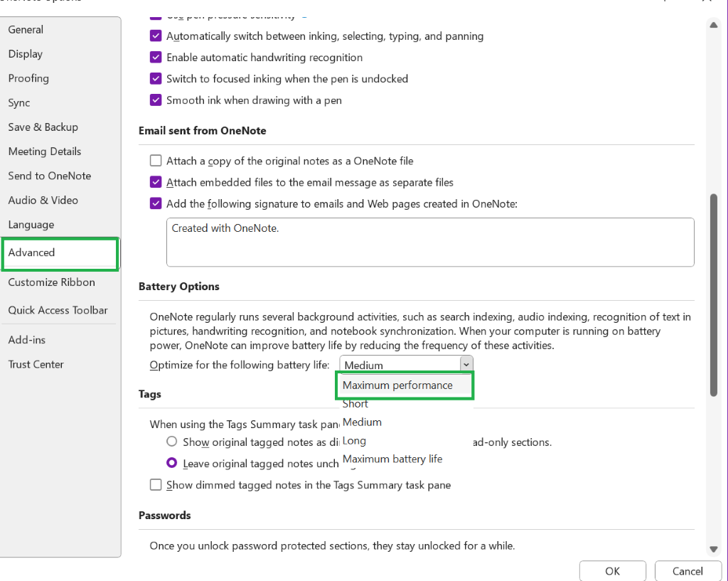Screen dimensions: 728x581
Task: Uncheck Smooth ink when drawing with a pen
Action: click(156, 100)
